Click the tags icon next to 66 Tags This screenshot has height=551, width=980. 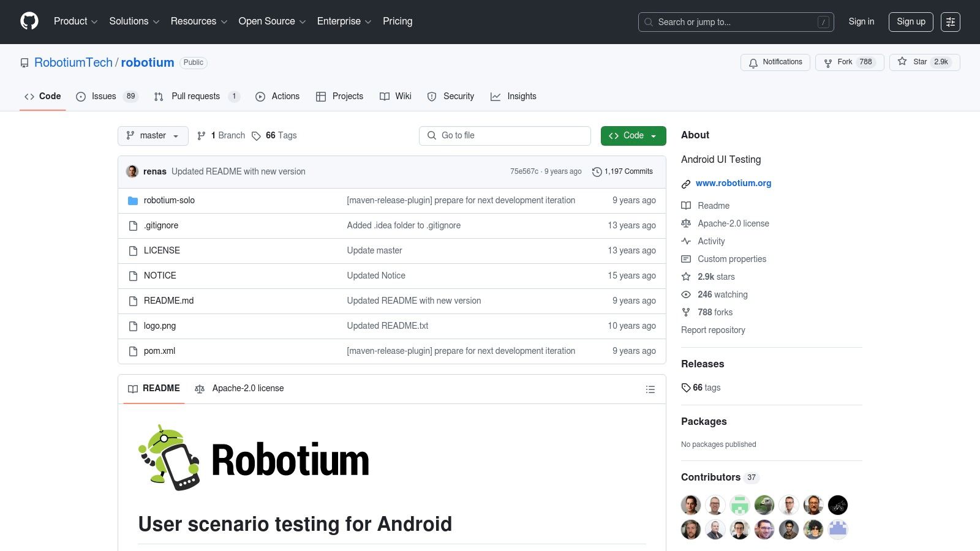click(256, 136)
